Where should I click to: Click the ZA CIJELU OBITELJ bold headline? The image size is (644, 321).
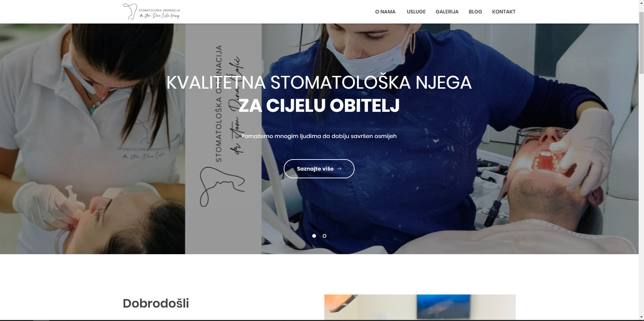click(319, 105)
